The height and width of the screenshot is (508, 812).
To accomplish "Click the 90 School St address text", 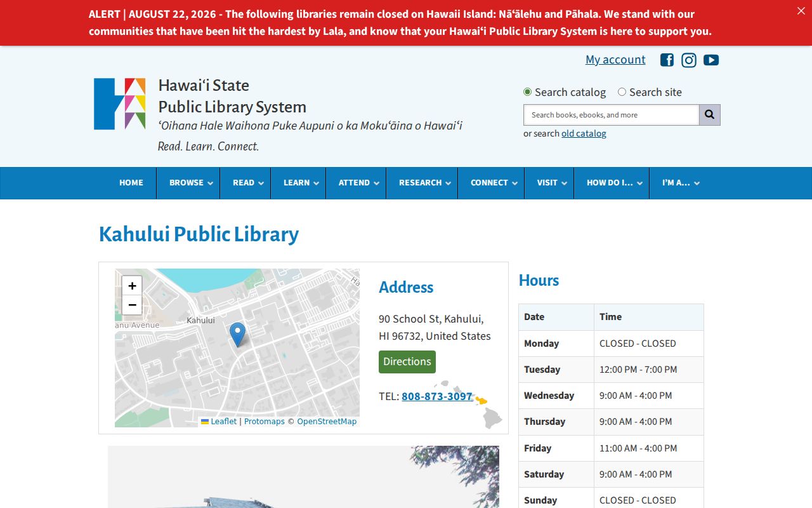I will tap(435, 328).
